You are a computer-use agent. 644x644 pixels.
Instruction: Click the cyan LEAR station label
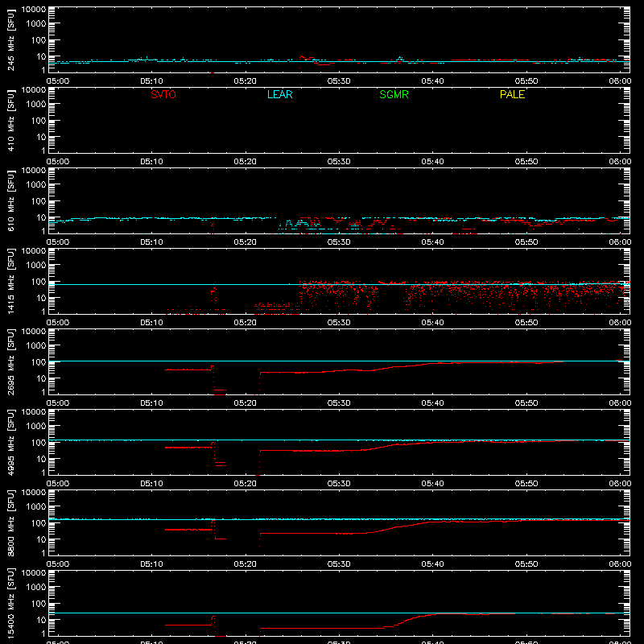[279, 94]
